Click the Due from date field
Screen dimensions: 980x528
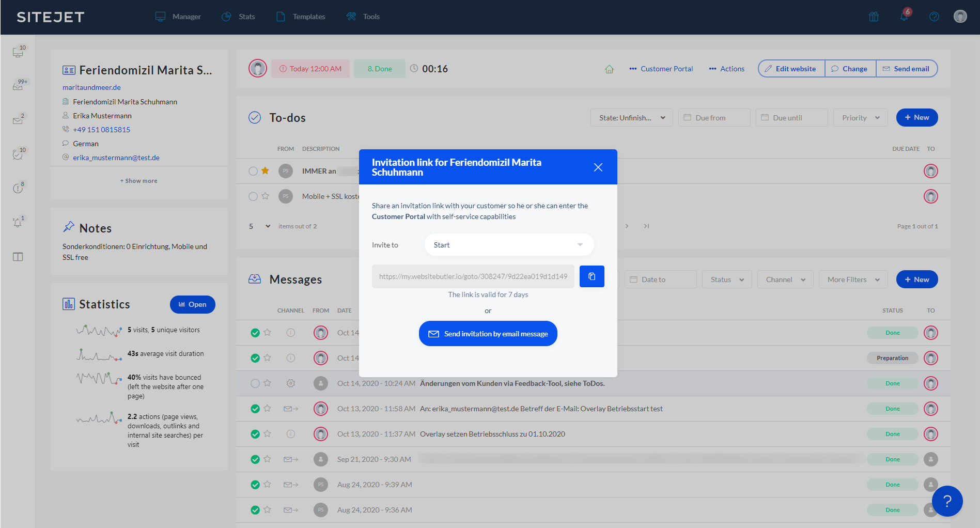(x=714, y=118)
